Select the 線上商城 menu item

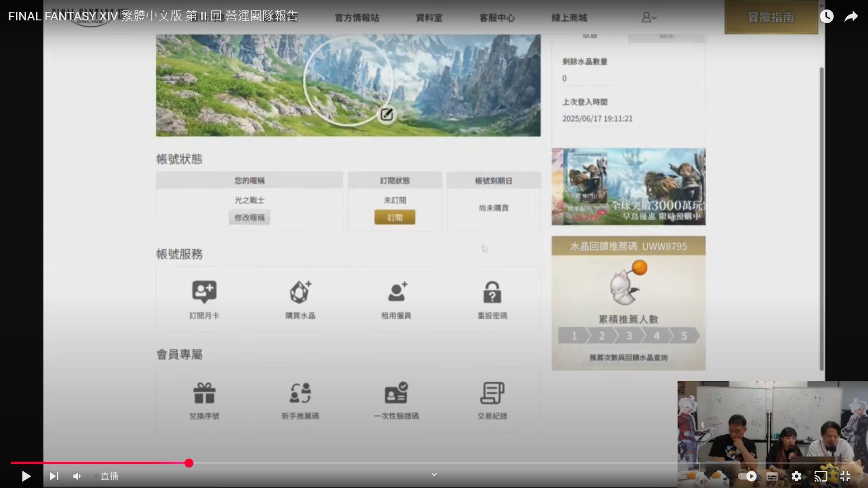(569, 18)
